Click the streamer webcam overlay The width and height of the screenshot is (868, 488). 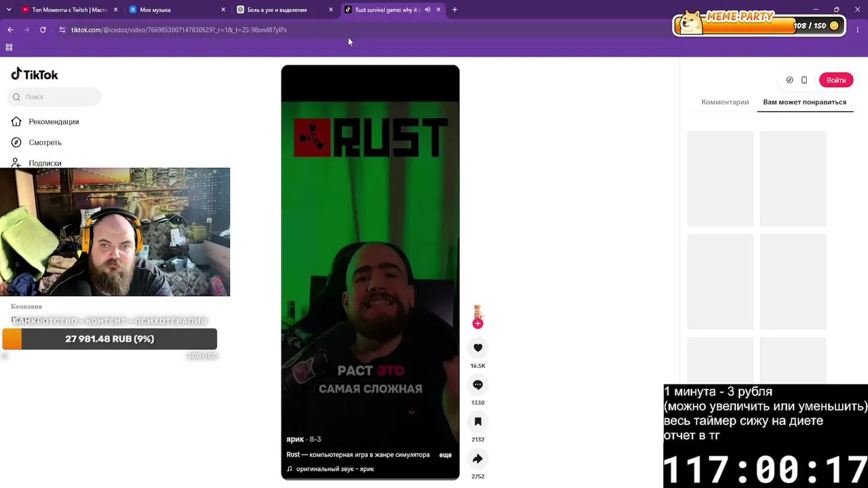tap(115, 232)
